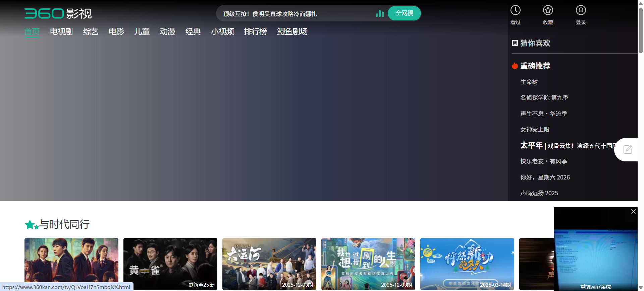This screenshot has height=291, width=644.
Task: Open the 电视剧 tab
Action: [61, 31]
